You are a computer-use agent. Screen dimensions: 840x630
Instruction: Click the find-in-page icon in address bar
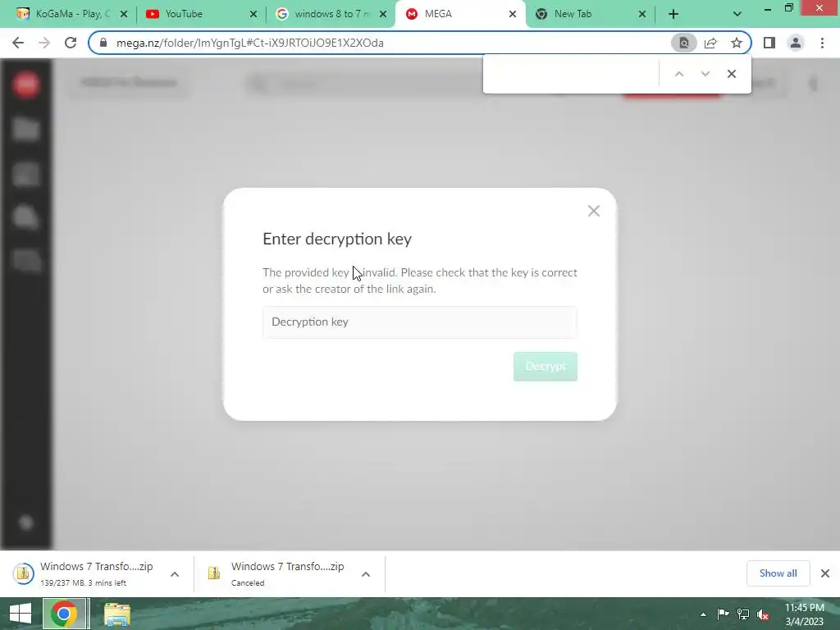683,43
